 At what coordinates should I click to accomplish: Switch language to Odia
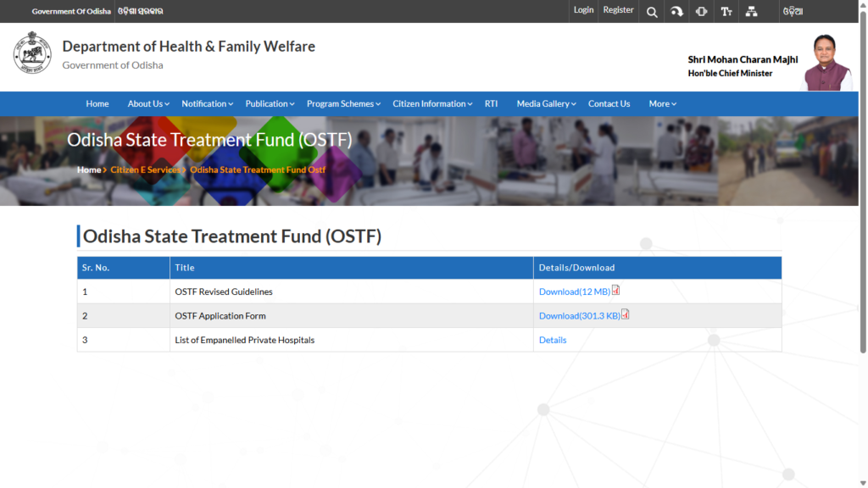coord(793,12)
